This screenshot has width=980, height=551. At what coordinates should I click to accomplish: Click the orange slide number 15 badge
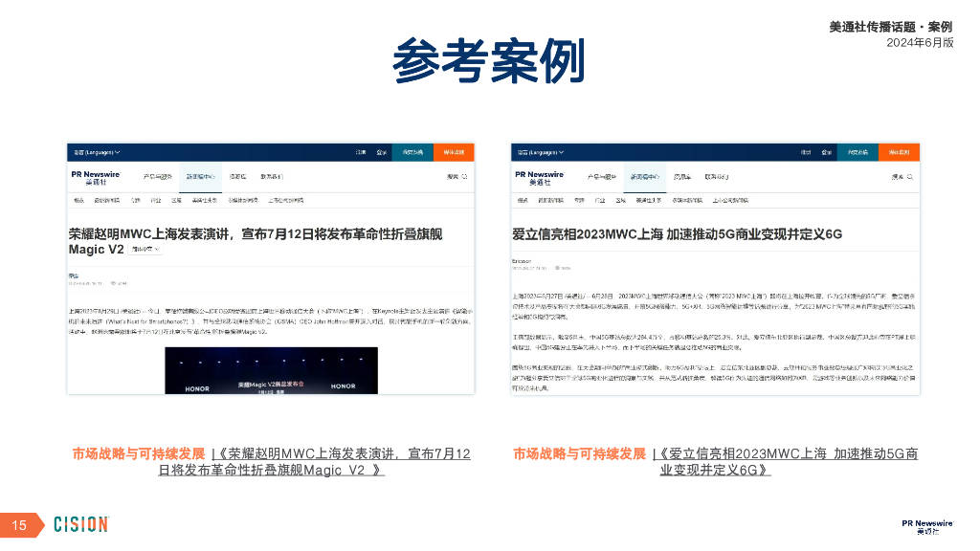[x=22, y=525]
